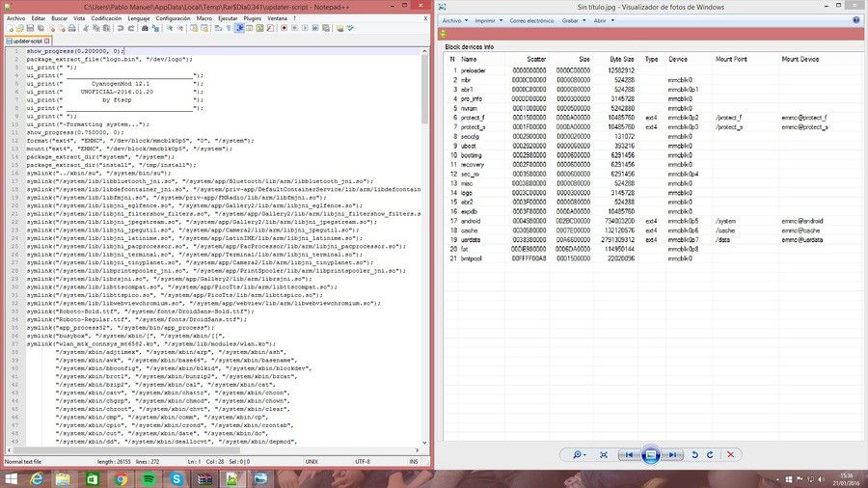Open the Ventana menu

(278, 18)
